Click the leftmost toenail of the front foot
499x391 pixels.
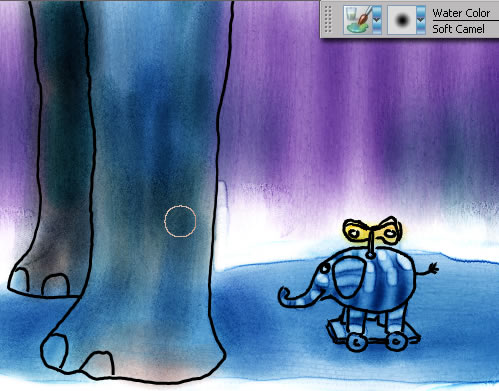pyautogui.click(x=54, y=351)
